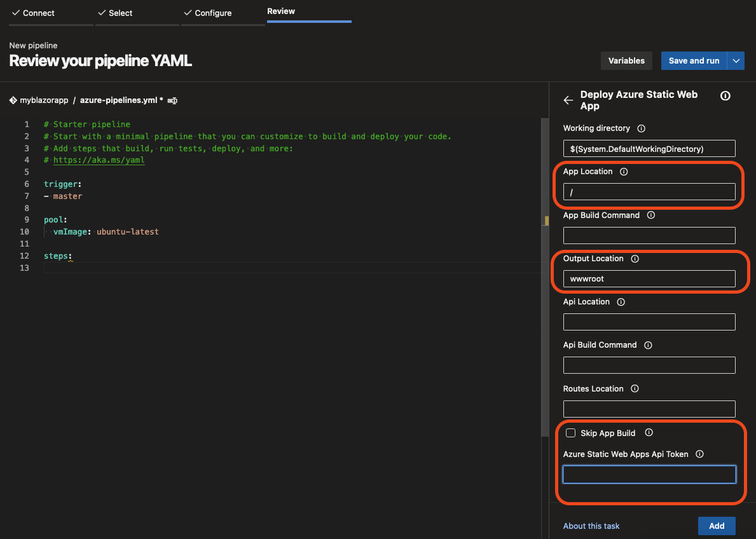
Task: Focus the Working directory input field
Action: pos(649,149)
